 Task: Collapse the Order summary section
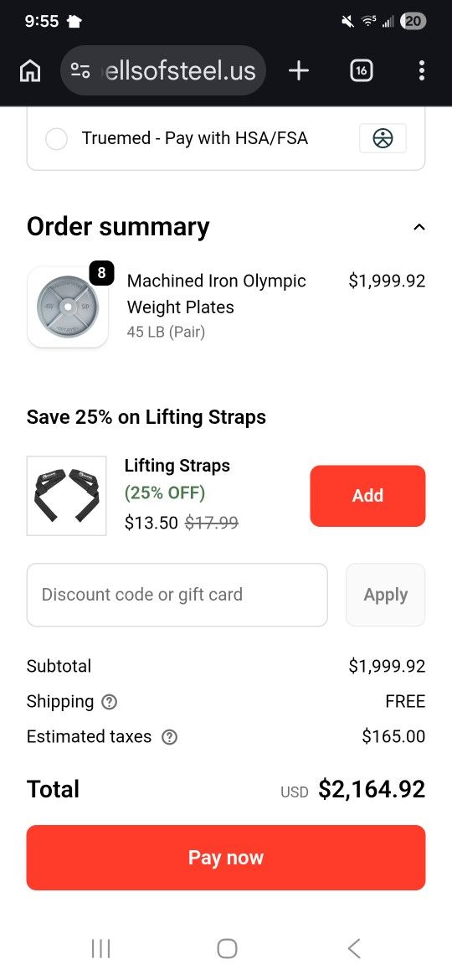tap(419, 227)
